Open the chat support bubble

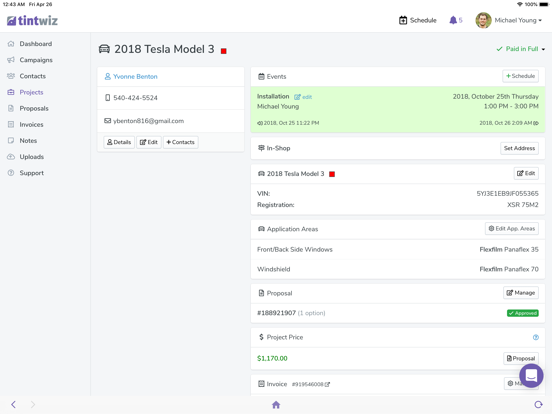[531, 376]
